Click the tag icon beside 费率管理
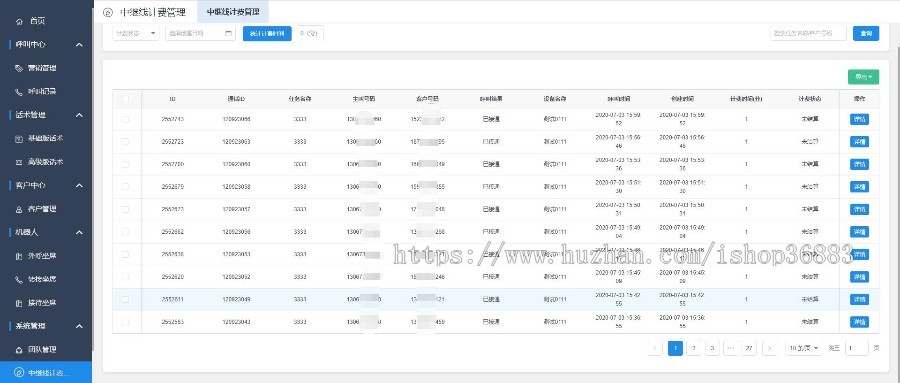Screen dimensions: 900x383 [19, 68]
